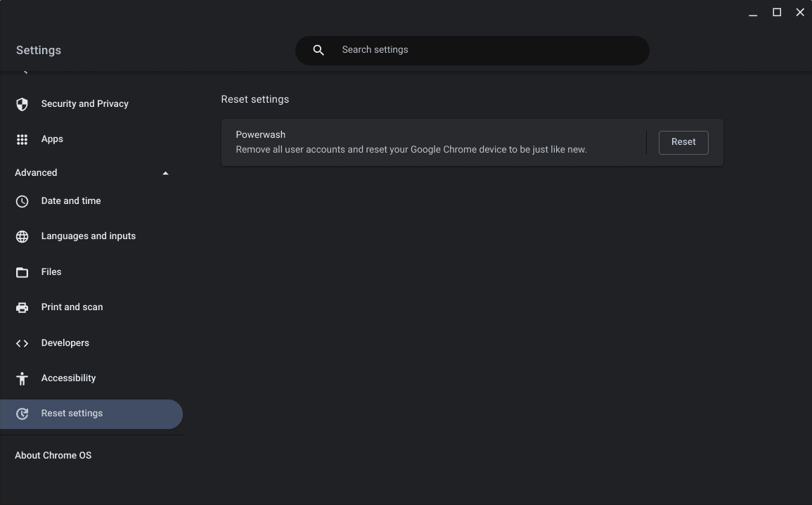Click the Reset button for Powerwash
The image size is (812, 505).
click(x=683, y=141)
